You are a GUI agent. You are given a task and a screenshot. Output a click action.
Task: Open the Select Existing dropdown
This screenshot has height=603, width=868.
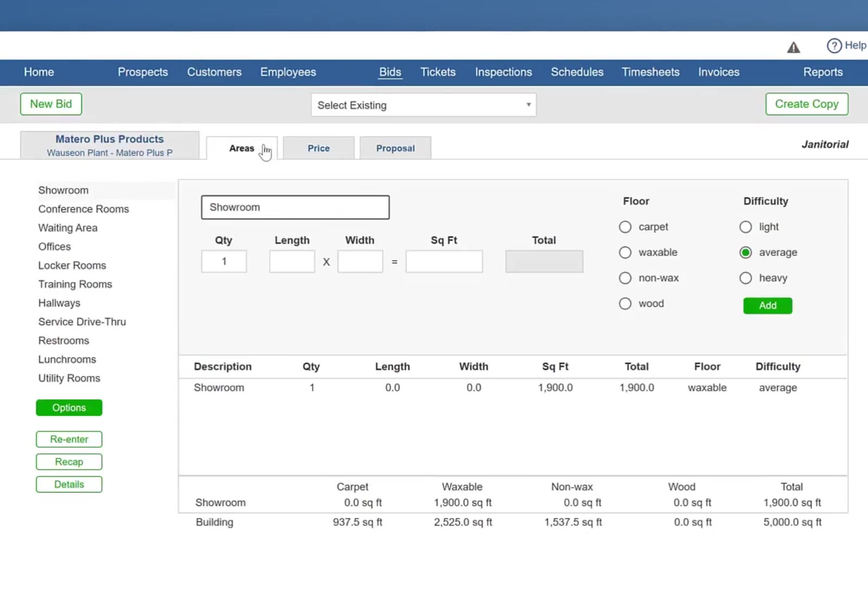click(423, 105)
